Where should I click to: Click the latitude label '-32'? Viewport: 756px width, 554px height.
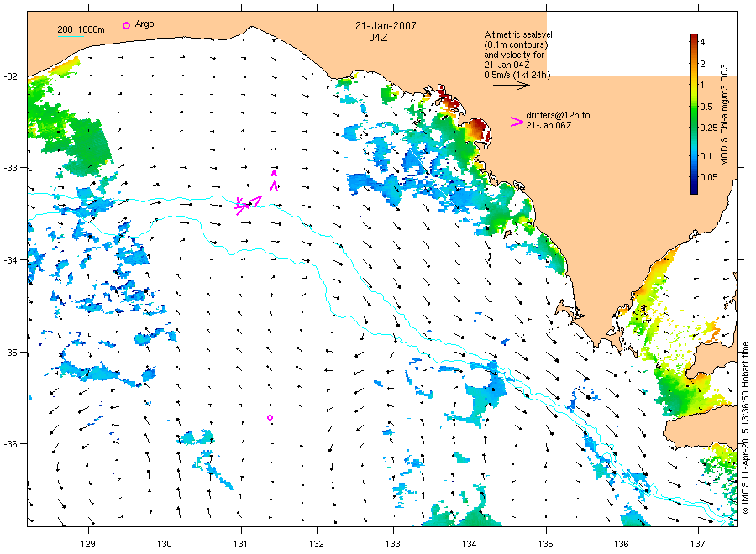[9, 76]
